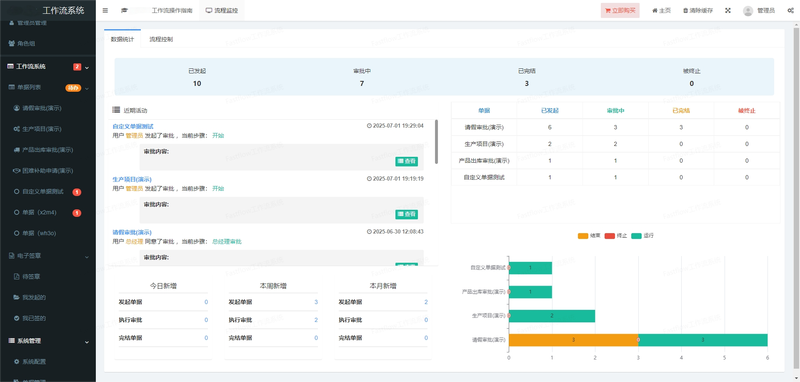Toggle the green 进行 legend item

(x=642, y=236)
